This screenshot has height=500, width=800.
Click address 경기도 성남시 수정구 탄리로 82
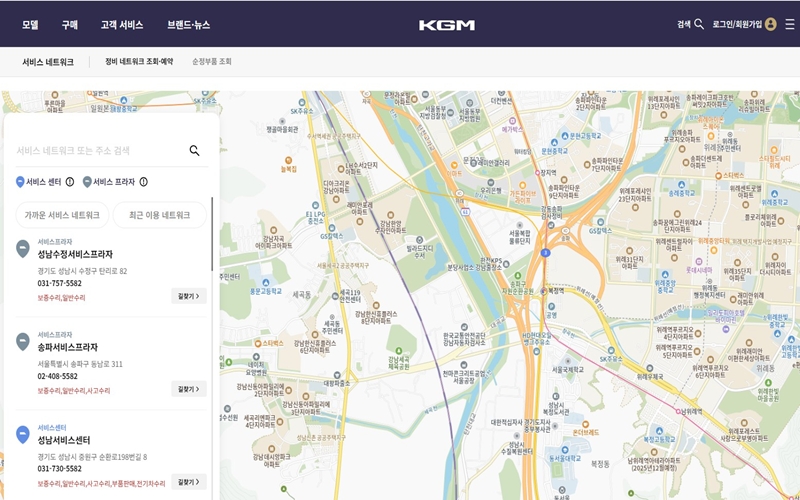[x=82, y=271]
